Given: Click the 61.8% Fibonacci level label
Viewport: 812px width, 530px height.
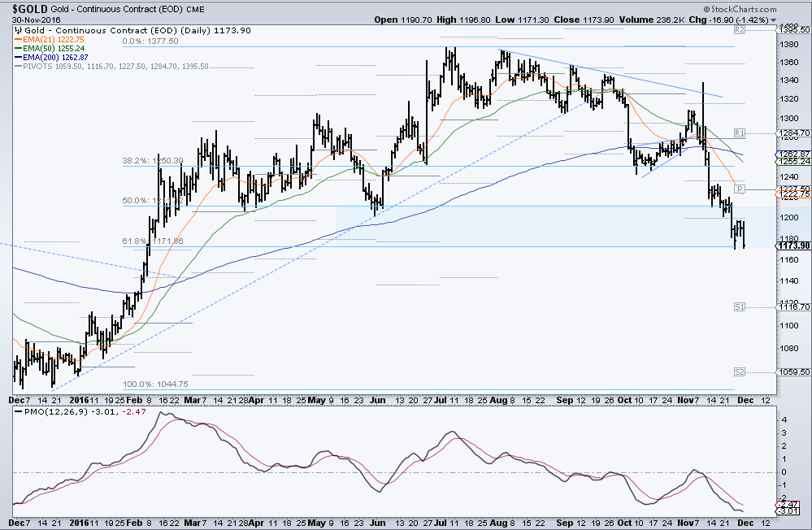Looking at the screenshot, I should pyautogui.click(x=153, y=241).
